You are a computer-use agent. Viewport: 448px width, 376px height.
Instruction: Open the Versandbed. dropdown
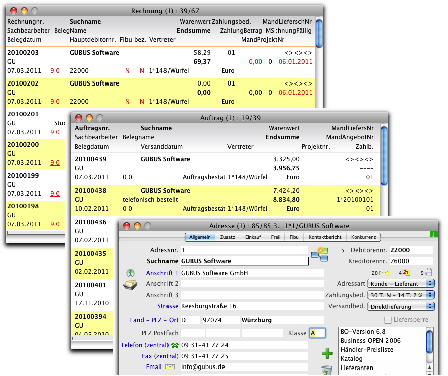click(401, 306)
